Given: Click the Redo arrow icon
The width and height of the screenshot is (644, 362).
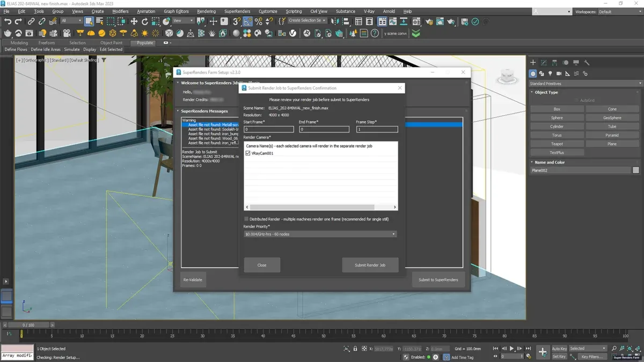Looking at the screenshot, I should pos(18,21).
